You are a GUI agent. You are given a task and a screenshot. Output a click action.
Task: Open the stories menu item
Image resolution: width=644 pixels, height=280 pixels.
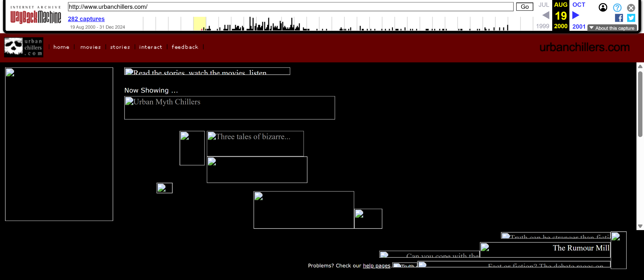click(120, 47)
